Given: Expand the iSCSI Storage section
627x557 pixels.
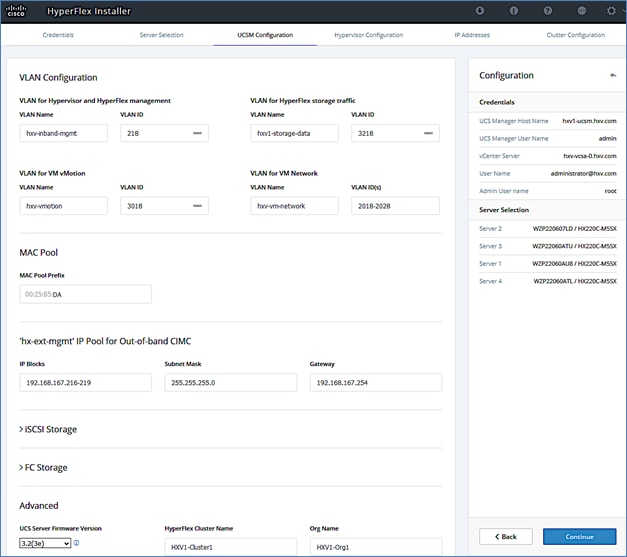Looking at the screenshot, I should 48,429.
